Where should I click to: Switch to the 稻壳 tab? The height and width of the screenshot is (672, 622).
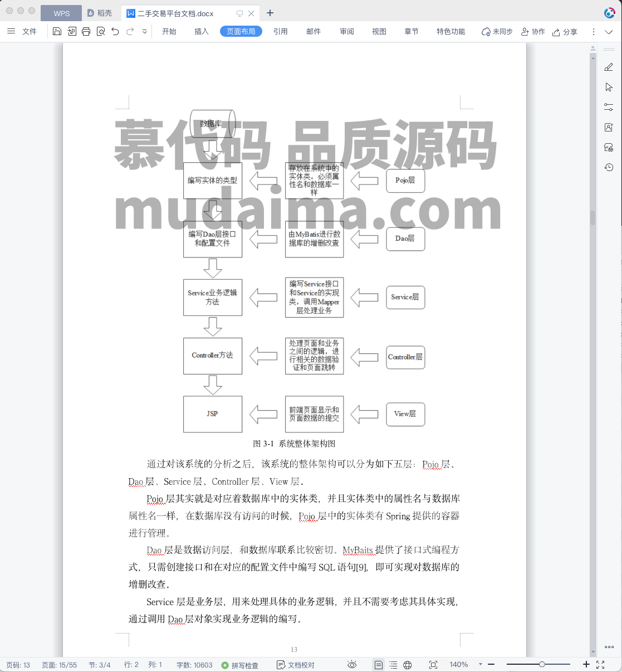100,13
